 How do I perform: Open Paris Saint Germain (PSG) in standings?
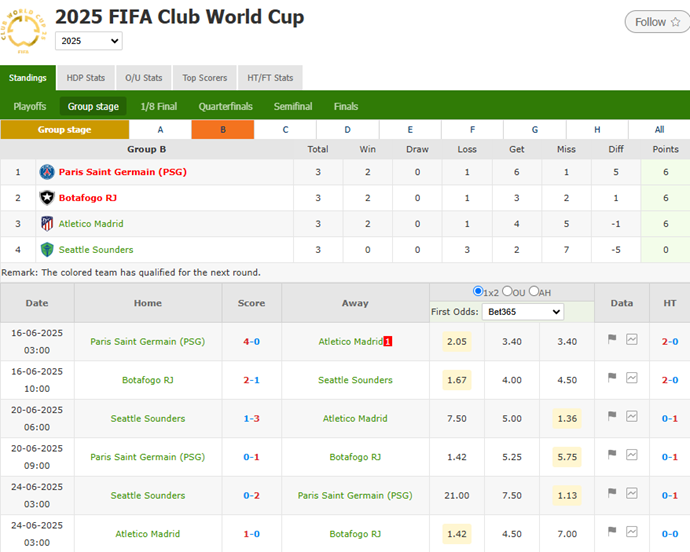(x=123, y=172)
